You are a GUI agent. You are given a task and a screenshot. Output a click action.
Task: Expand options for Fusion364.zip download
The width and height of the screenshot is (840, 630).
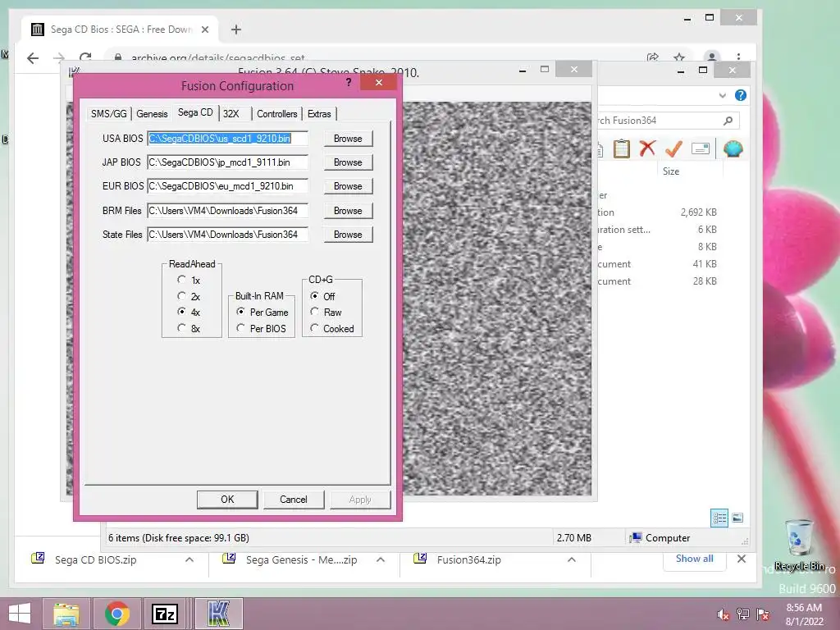coord(572,559)
